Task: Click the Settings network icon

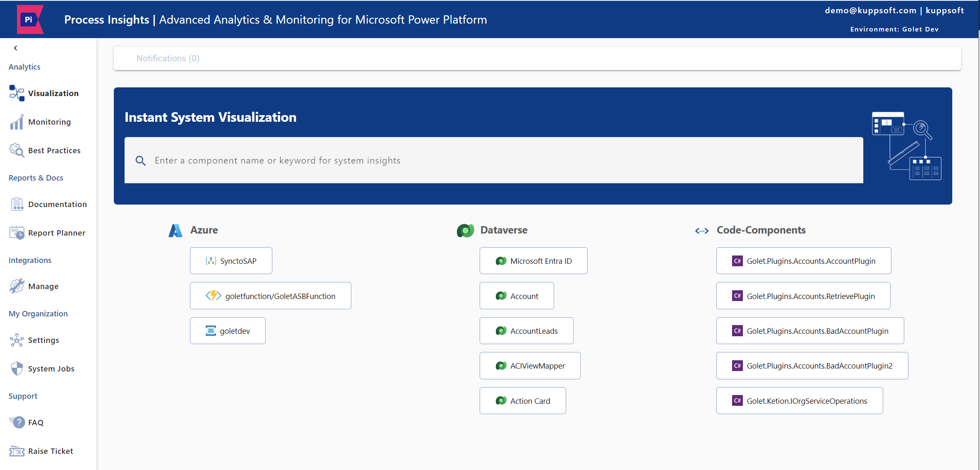Action: [17, 340]
